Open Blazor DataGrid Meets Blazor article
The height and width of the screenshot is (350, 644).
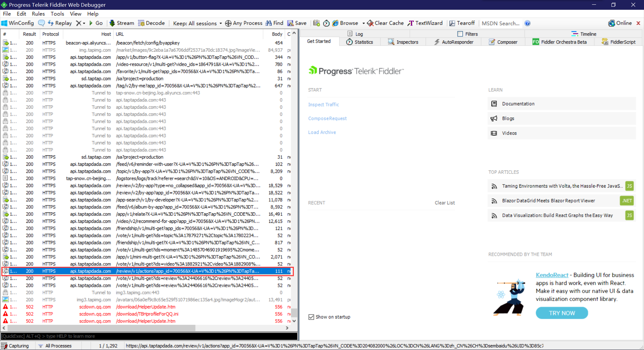tap(561, 201)
